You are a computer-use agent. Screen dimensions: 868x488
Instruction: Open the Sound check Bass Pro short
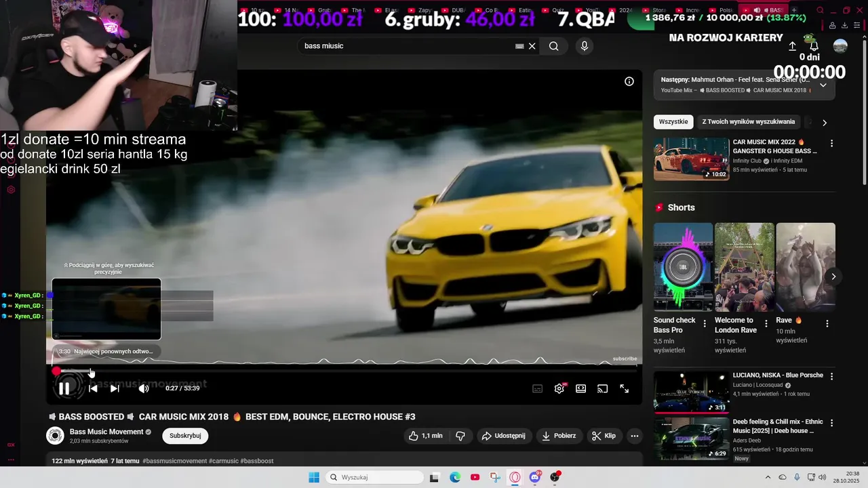[x=683, y=267]
